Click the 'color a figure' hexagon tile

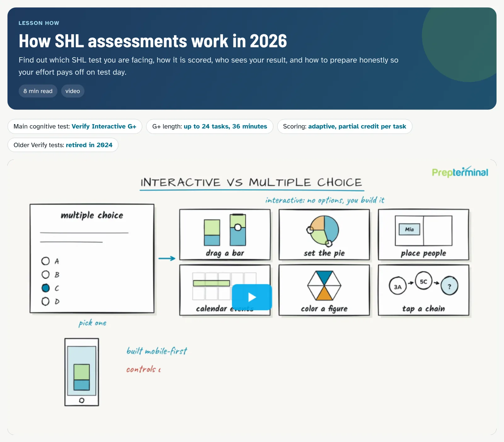(324, 290)
